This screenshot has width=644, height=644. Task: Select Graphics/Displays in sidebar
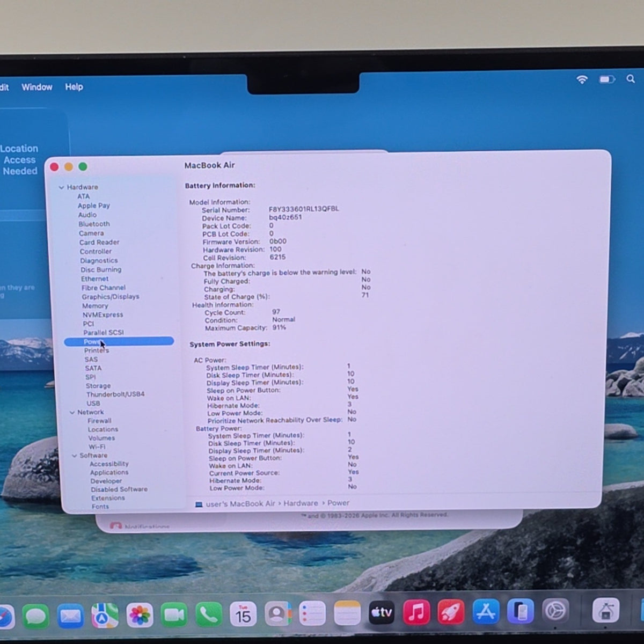pos(110,297)
